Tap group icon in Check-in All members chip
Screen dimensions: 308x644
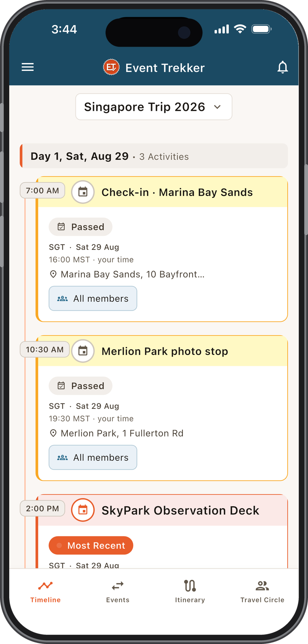62,298
